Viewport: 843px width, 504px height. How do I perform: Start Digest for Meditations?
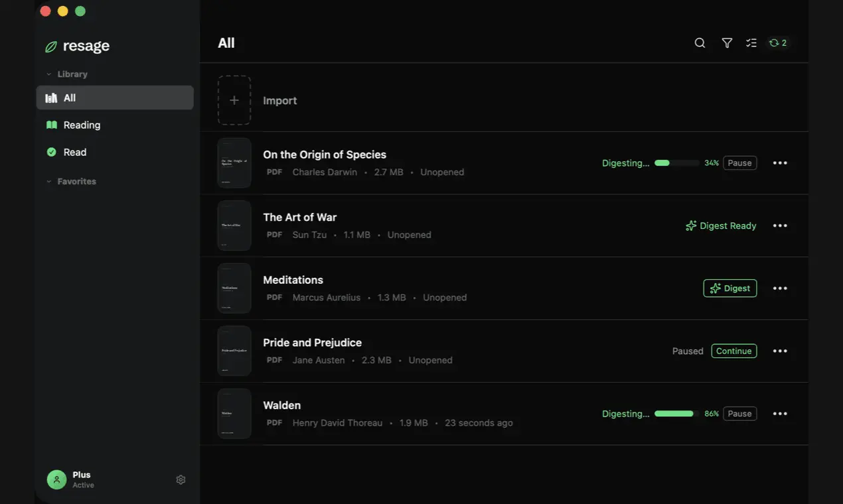(729, 288)
